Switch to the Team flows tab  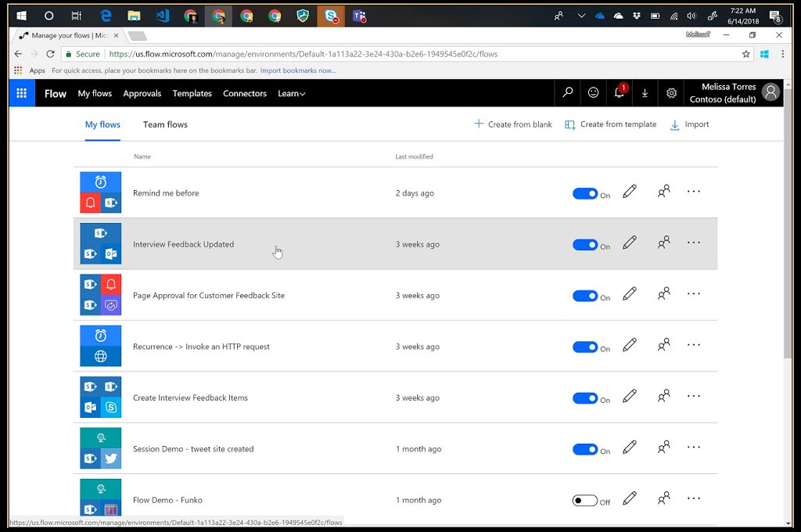point(165,124)
